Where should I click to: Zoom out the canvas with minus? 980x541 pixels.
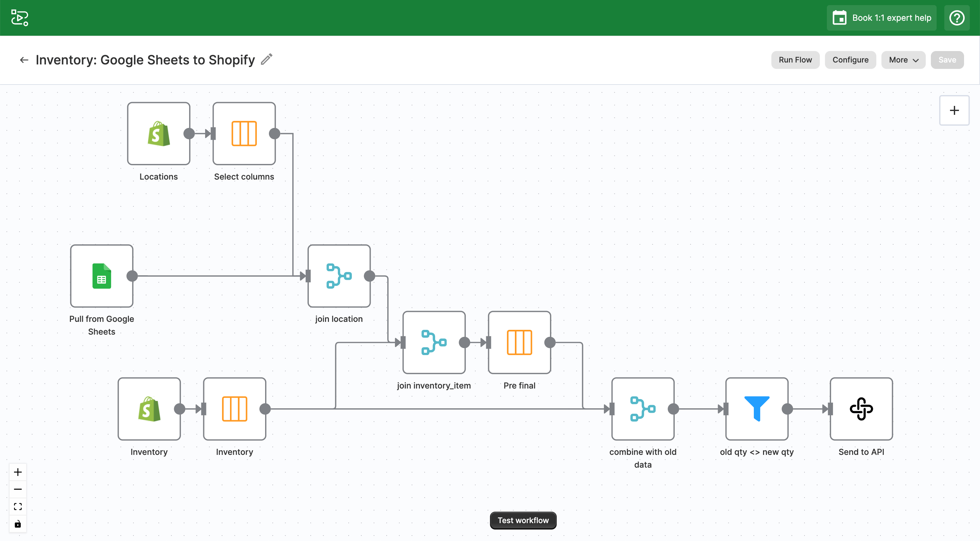coord(18,489)
